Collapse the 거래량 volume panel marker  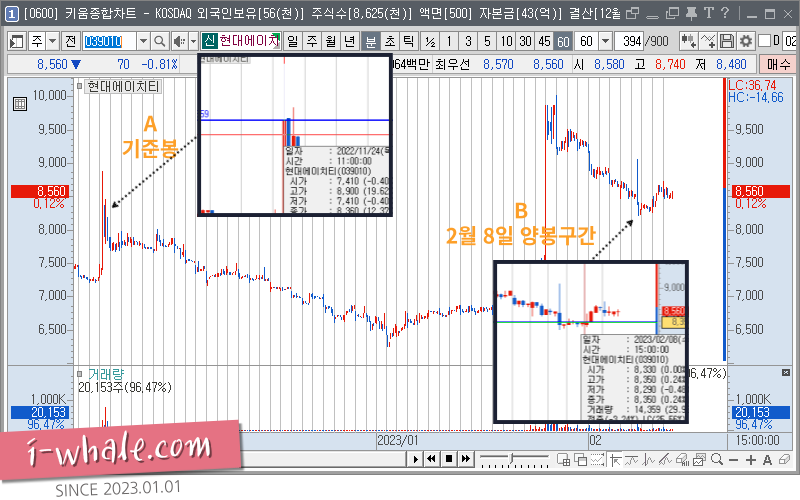(80, 374)
